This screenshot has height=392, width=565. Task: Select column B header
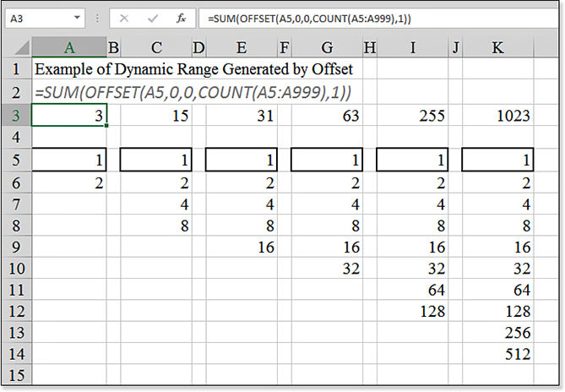[x=113, y=47]
